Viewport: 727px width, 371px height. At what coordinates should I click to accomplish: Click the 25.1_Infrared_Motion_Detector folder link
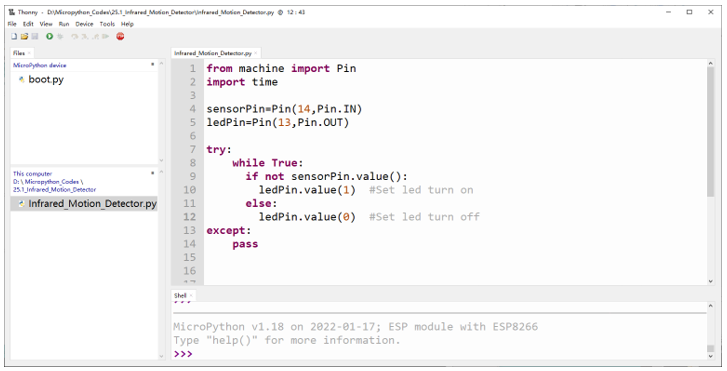pos(54,190)
